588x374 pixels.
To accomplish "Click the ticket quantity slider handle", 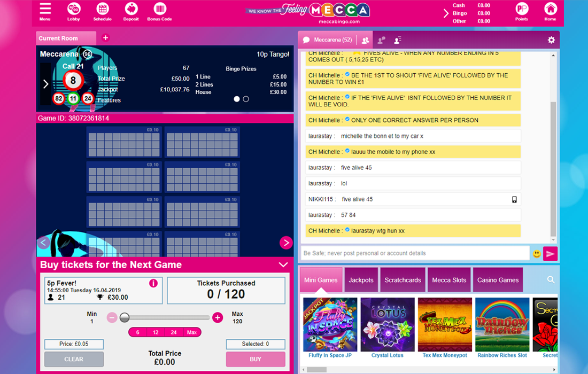I will pyautogui.click(x=125, y=318).
